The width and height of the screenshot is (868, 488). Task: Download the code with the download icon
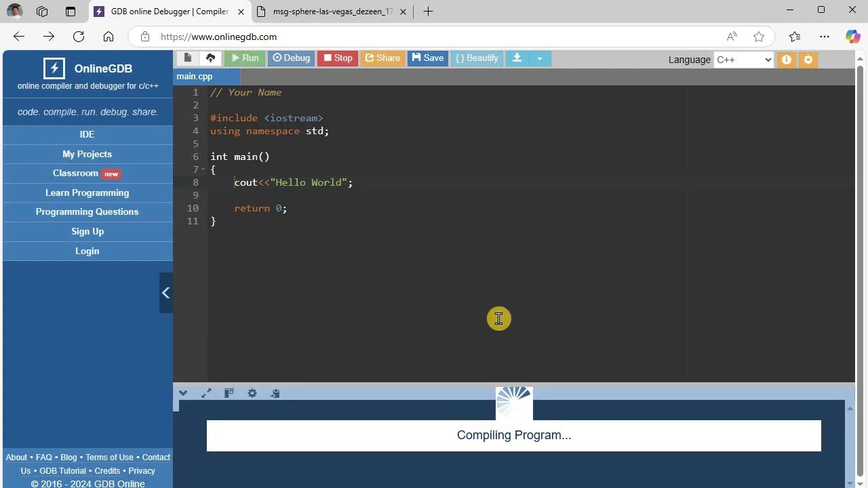517,58
